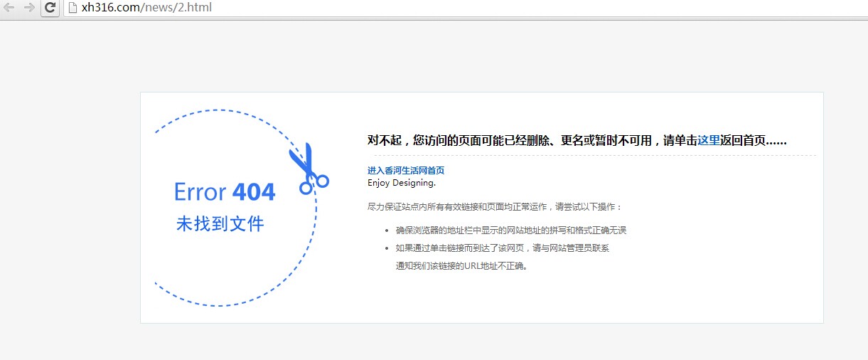Click the 确保浏览器的地址栏 bullet item
This screenshot has width=868, height=360.
pos(510,231)
